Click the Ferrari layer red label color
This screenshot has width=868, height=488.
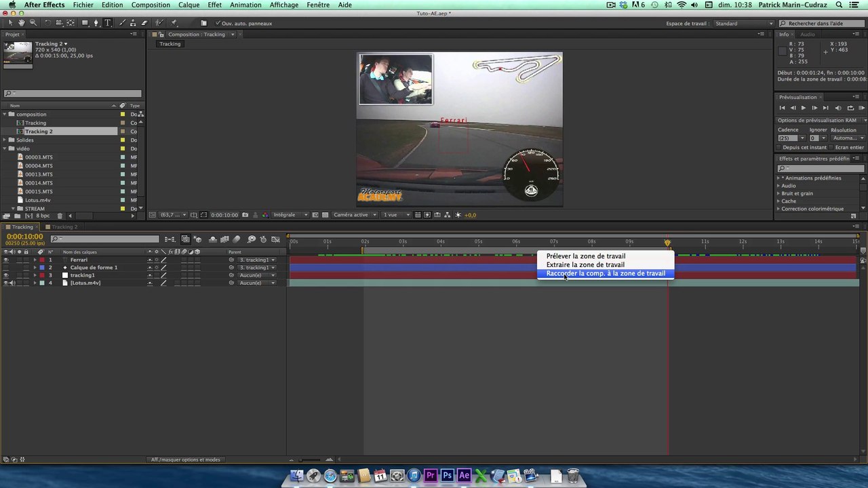click(42, 260)
